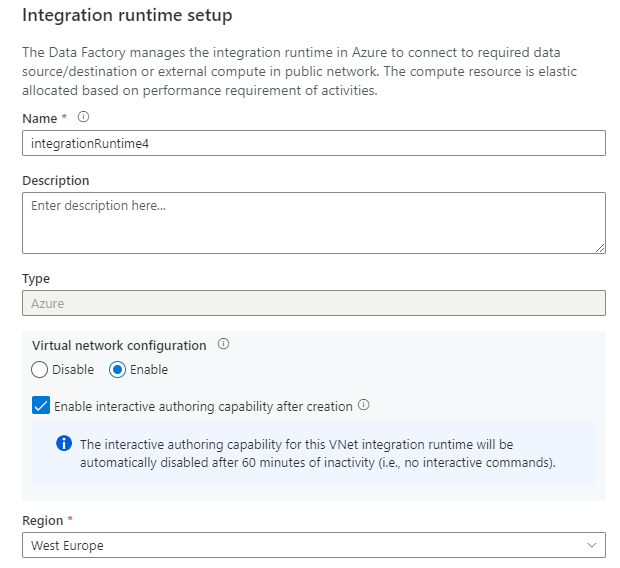
Task: Click the disabled Azure type field
Action: click(x=313, y=303)
